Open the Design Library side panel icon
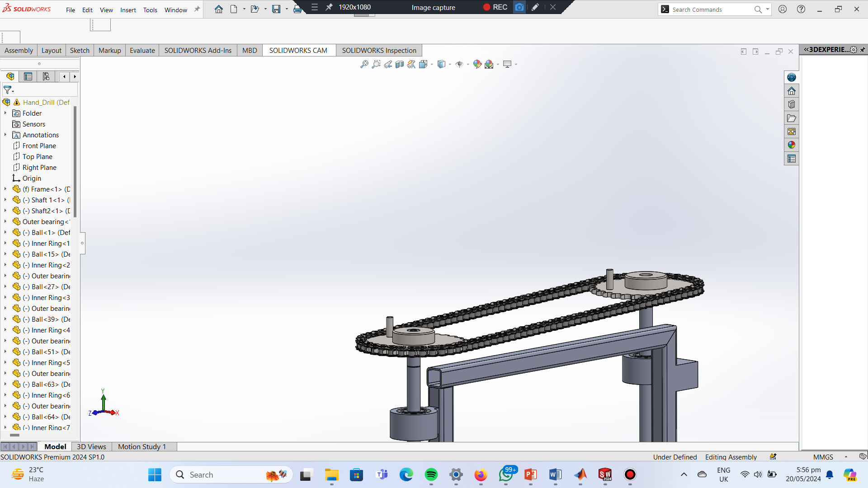Image resolution: width=868 pixels, height=488 pixels. 791,104
